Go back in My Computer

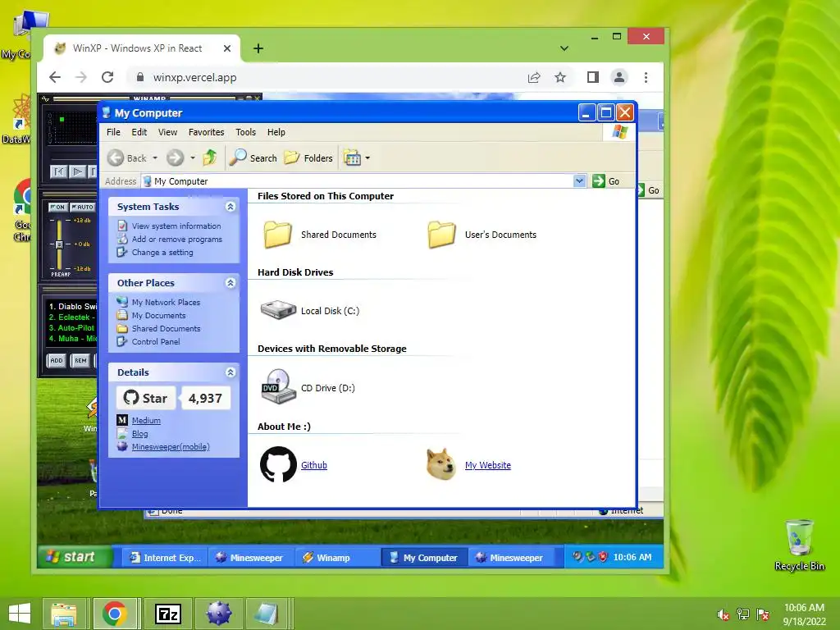click(126, 158)
